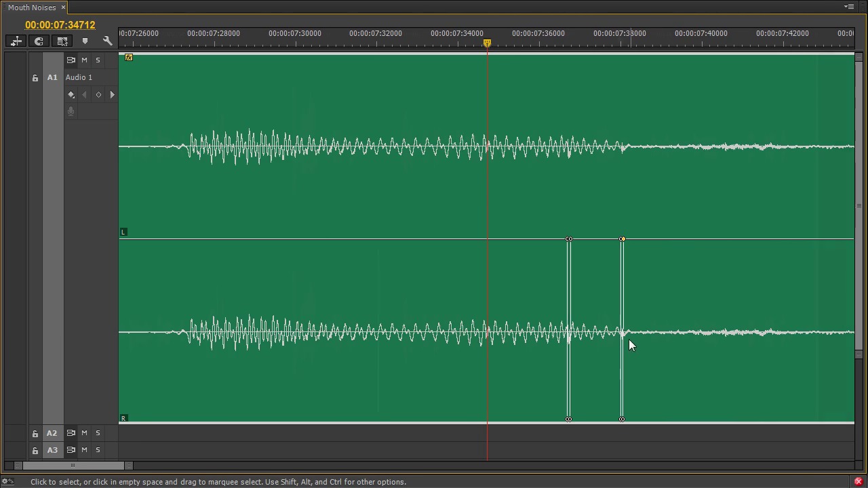868x488 pixels.
Task: Enable the Snap magnet button
Action: click(39, 41)
